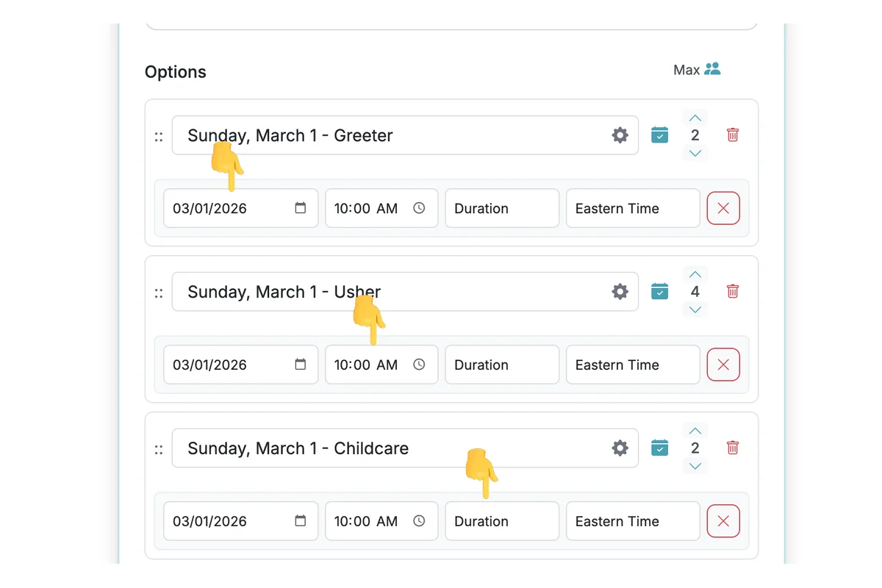
Task: Increase max count for Childcare option
Action: tap(695, 431)
